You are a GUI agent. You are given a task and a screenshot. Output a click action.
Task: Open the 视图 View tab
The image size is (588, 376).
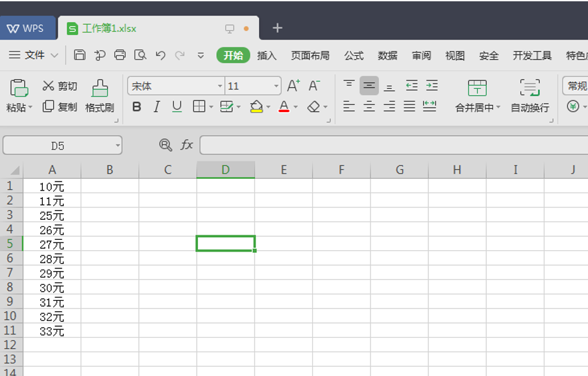(x=455, y=56)
